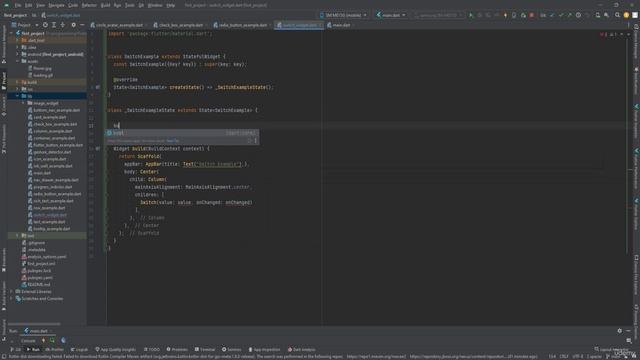This screenshot has width=640, height=360.
Task: Open the Help menu
Action: (171, 5)
